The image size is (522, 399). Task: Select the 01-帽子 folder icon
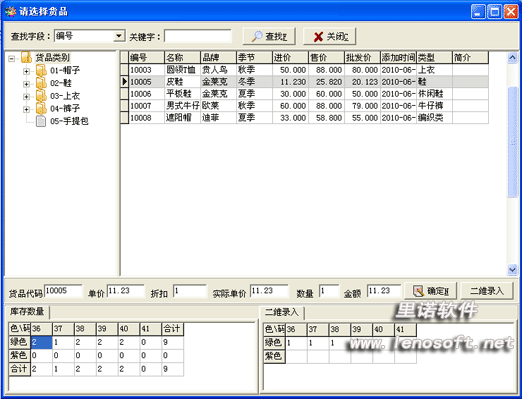pos(41,71)
